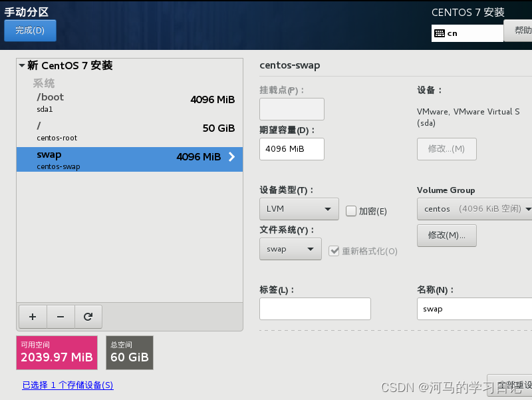
Task: Click the add mount point plus icon
Action: (33, 317)
